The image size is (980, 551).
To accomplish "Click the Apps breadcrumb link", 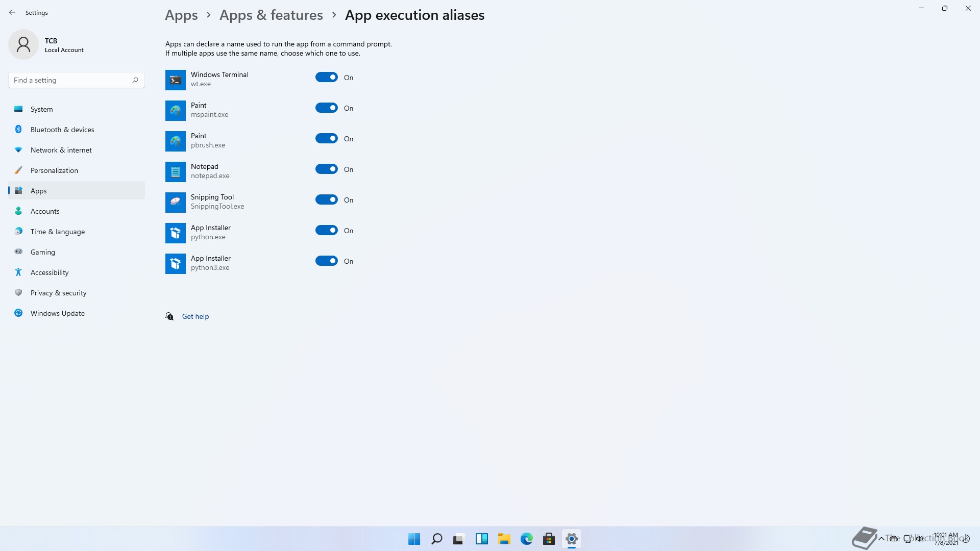I will click(x=181, y=15).
